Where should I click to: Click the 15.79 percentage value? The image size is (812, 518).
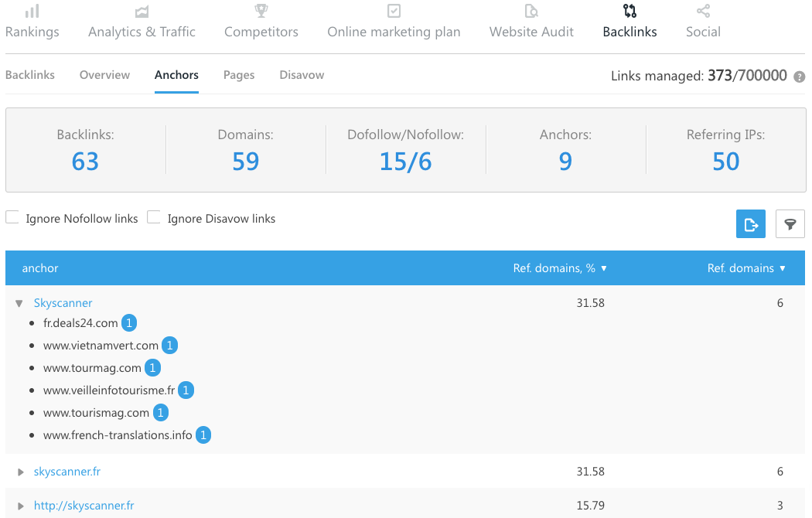pyautogui.click(x=590, y=506)
